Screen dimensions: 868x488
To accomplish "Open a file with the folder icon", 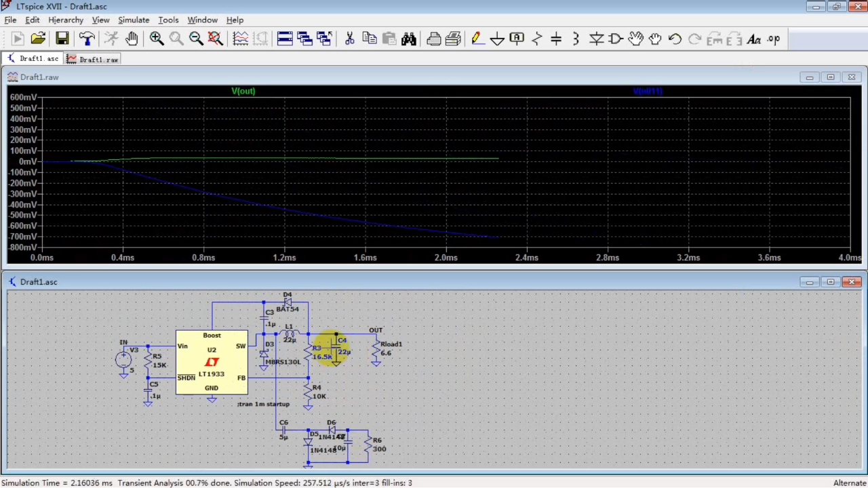I will tap(38, 39).
